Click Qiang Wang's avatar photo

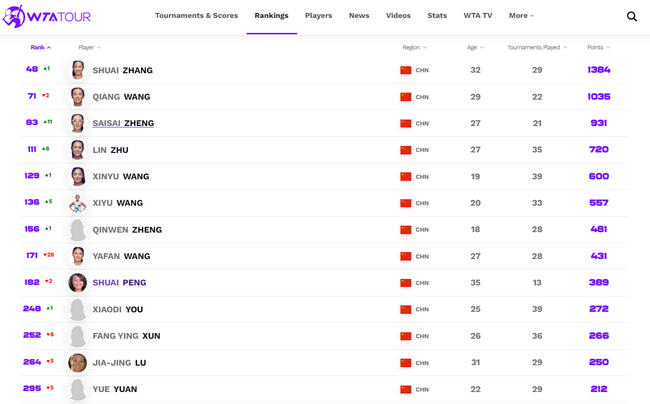pos(78,97)
